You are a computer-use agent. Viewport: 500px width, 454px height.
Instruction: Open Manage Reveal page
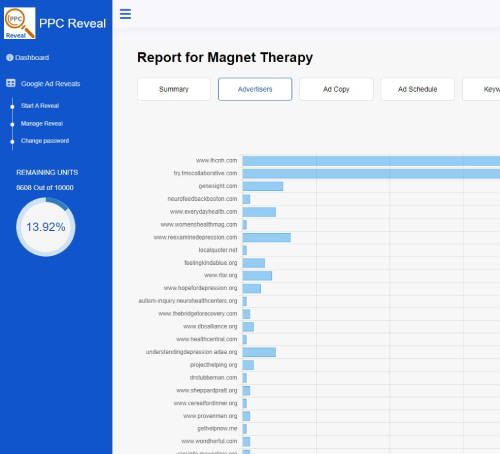point(42,124)
